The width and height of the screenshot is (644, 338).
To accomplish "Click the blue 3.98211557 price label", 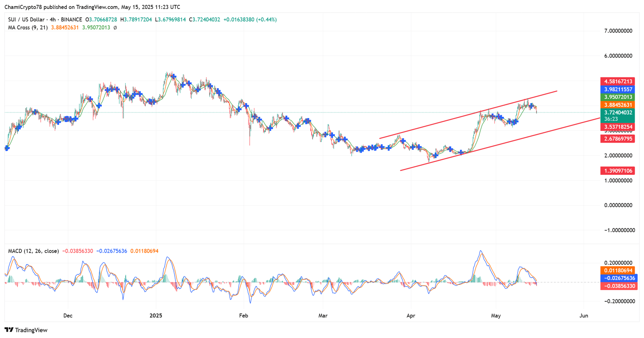I will tap(617, 89).
